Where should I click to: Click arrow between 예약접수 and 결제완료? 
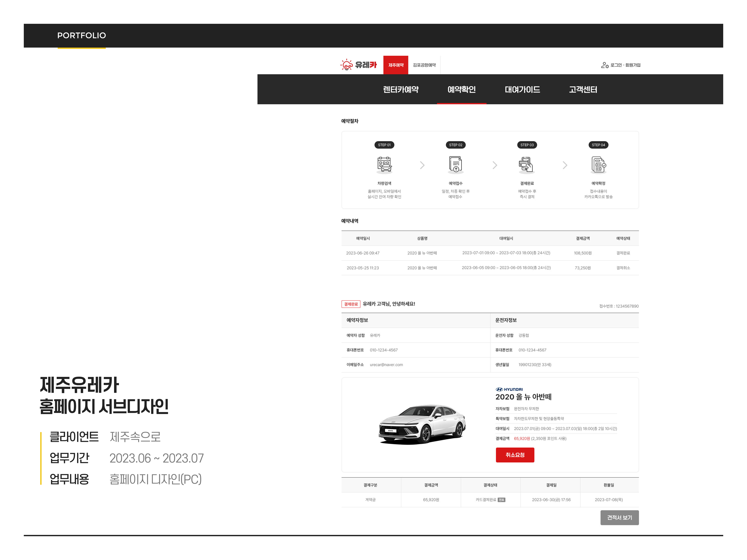(495, 165)
